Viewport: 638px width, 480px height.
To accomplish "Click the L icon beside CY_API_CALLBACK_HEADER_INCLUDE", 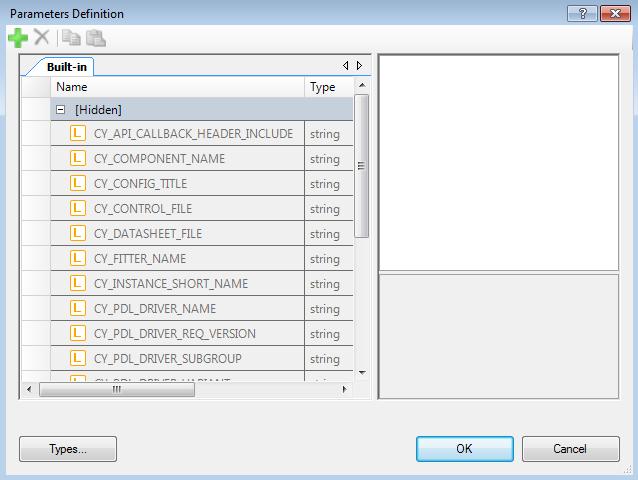I will pyautogui.click(x=78, y=133).
